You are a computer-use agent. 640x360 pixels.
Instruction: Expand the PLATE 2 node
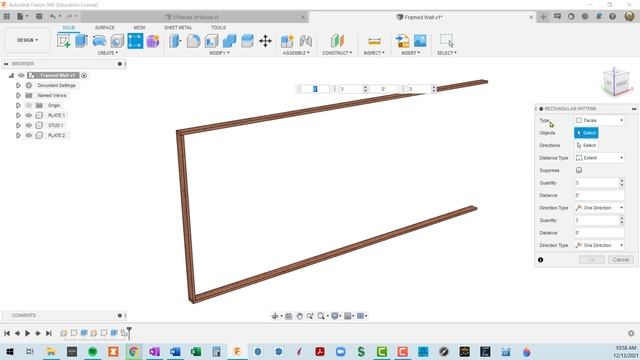[x=18, y=135]
